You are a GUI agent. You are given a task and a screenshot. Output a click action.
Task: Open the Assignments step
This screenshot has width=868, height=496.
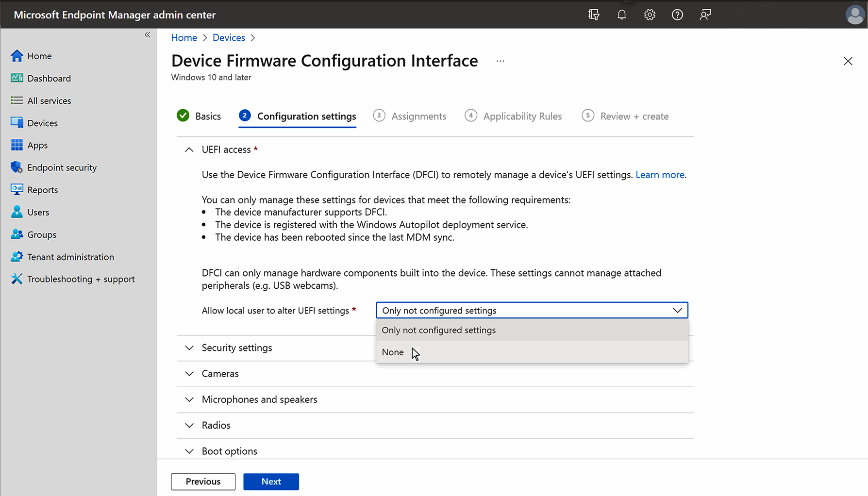[419, 116]
